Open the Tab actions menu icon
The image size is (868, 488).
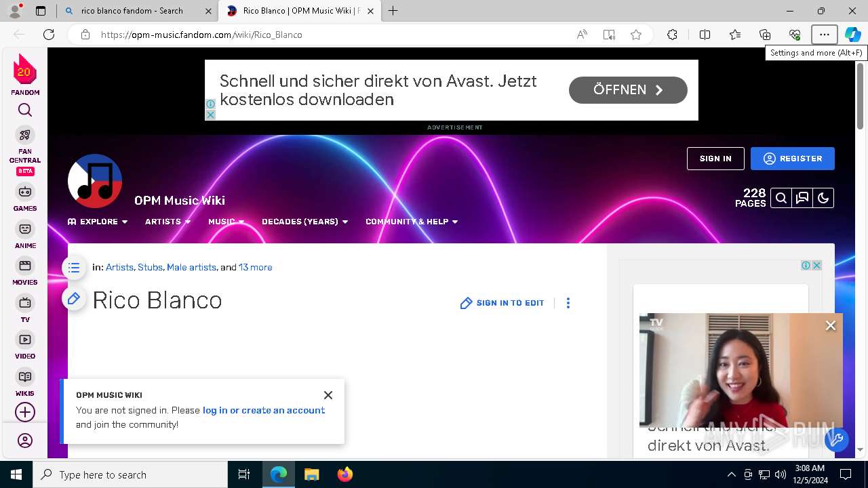pos(41,11)
